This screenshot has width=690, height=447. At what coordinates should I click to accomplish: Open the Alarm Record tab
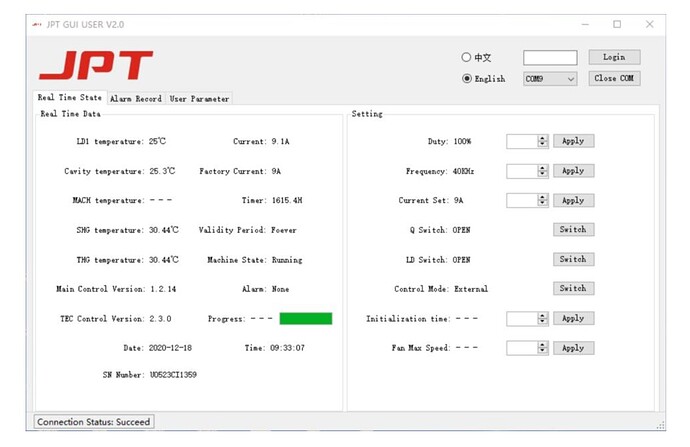point(136,99)
